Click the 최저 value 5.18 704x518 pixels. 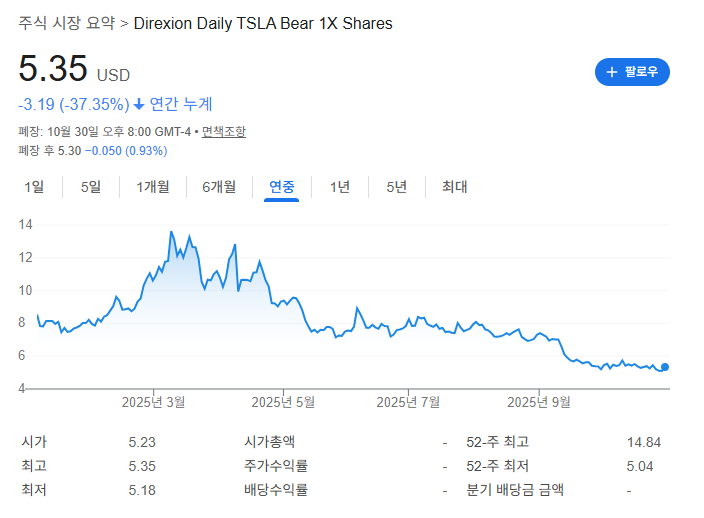(x=142, y=490)
